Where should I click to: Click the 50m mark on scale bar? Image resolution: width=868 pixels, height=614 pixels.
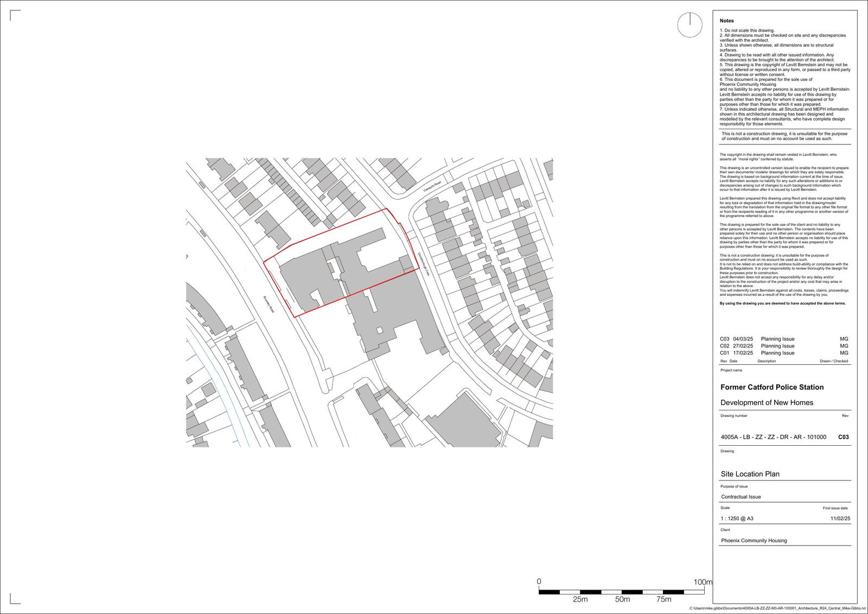click(622, 599)
